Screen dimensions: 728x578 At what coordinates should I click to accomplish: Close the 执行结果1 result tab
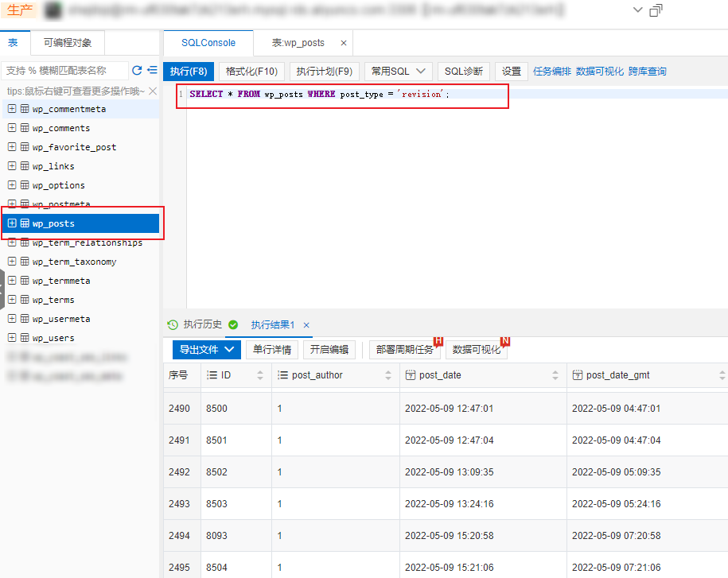pos(306,325)
